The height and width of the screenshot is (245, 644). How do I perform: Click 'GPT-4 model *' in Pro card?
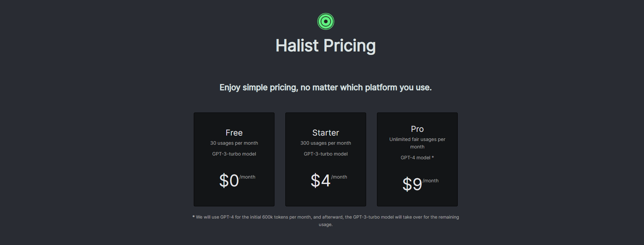[417, 158]
